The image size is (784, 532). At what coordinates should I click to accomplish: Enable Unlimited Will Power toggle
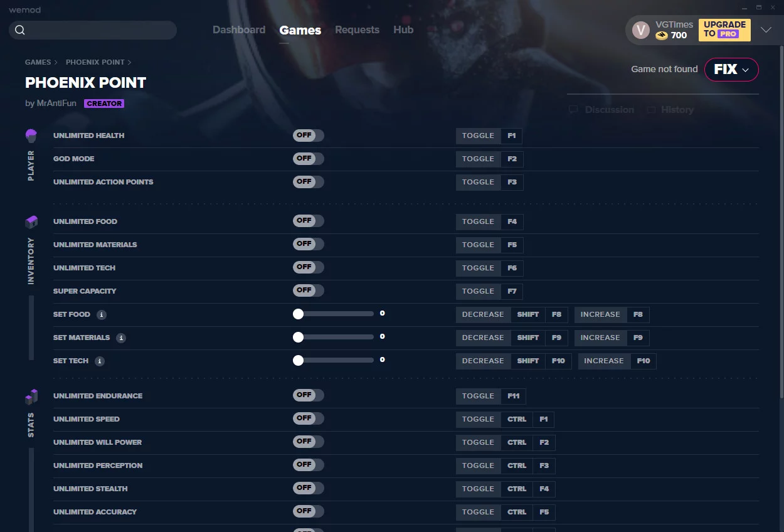tap(309, 442)
